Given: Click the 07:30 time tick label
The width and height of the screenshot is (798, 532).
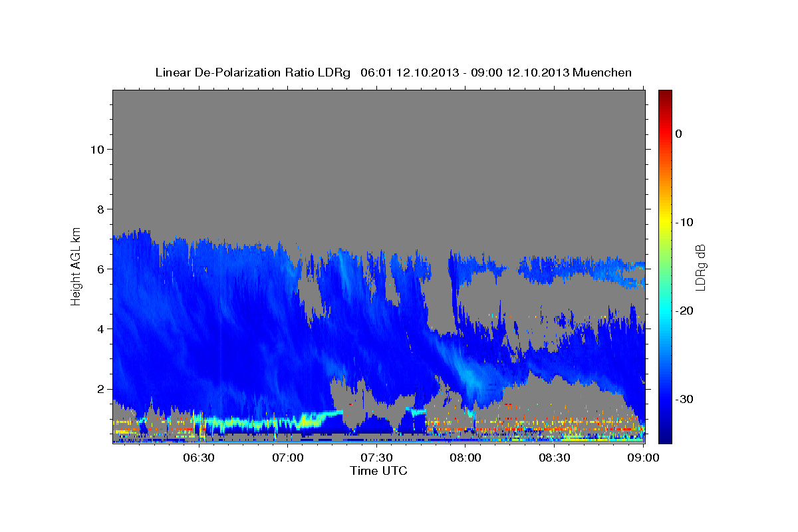Looking at the screenshot, I should coord(376,458).
